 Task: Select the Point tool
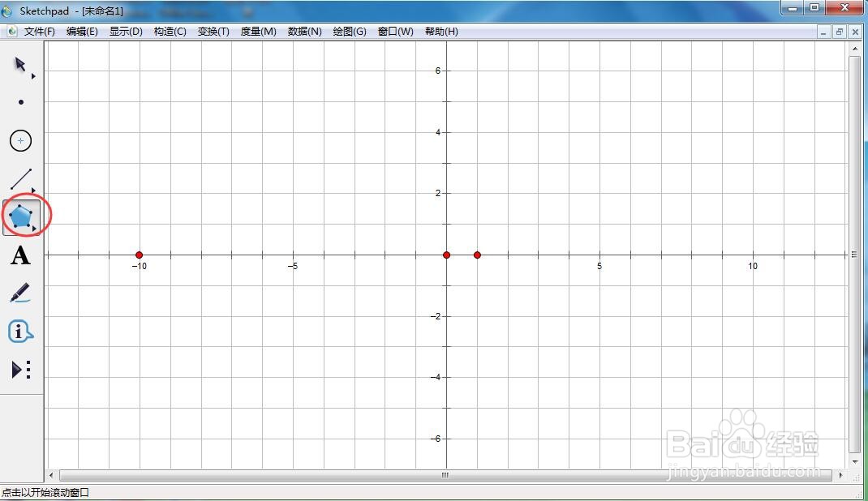pos(21,102)
